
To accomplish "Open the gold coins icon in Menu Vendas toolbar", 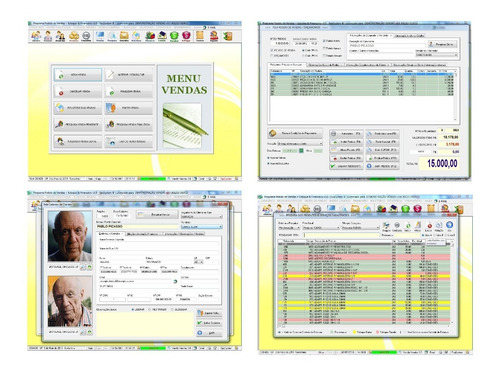I will point(74,36).
